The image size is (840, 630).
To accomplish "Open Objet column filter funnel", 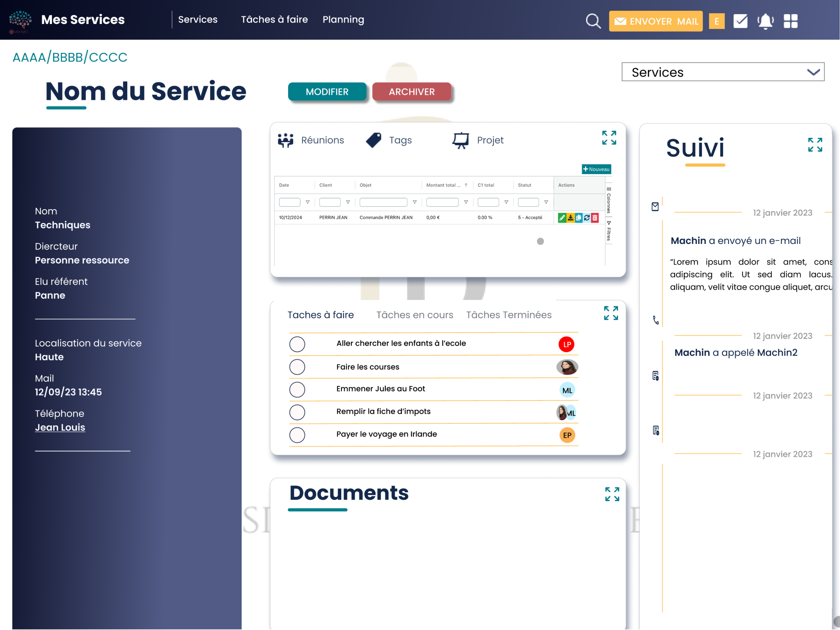I will click(415, 202).
